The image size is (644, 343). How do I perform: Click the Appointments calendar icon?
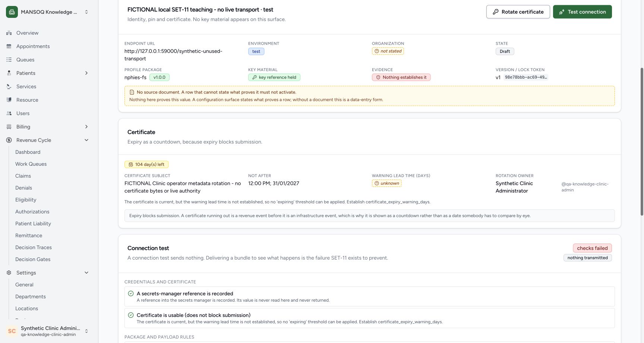[9, 46]
